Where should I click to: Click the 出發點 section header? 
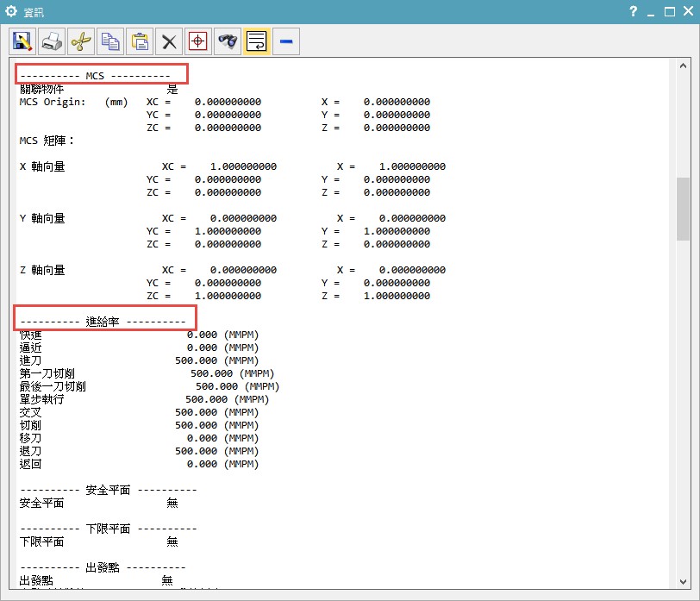click(x=103, y=567)
